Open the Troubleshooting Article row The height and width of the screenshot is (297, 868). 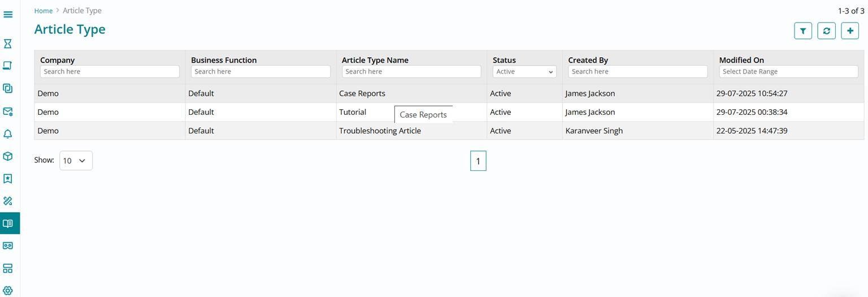(380, 131)
